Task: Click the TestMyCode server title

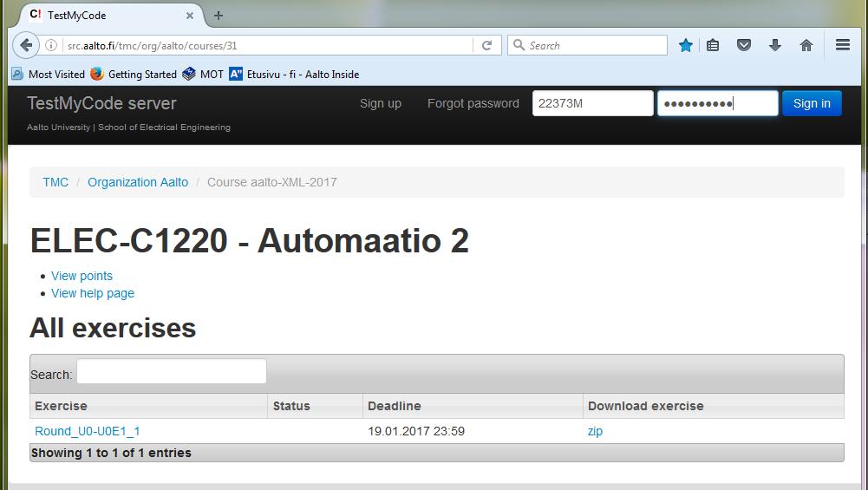Action: click(101, 103)
